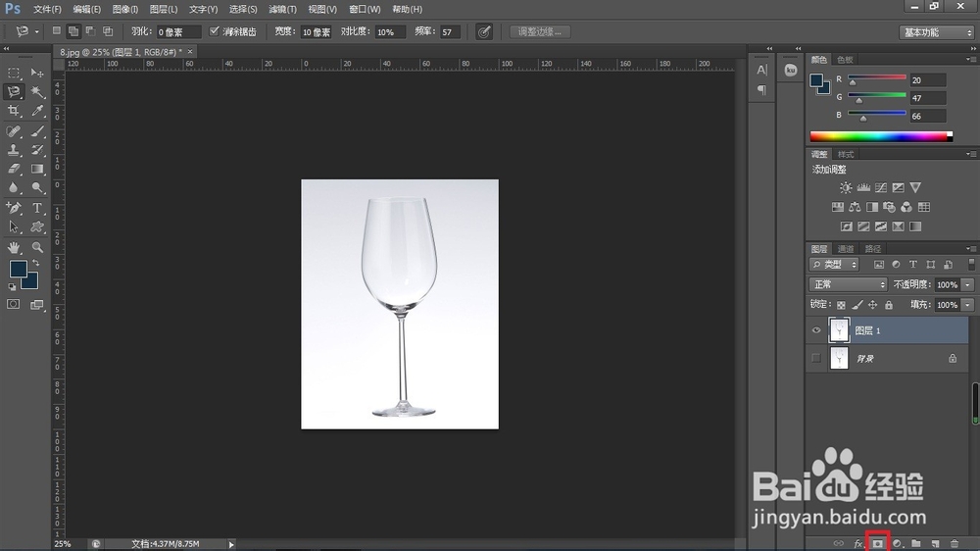The height and width of the screenshot is (551, 980).
Task: Open the status bar info arrow menu
Action: pyautogui.click(x=231, y=544)
